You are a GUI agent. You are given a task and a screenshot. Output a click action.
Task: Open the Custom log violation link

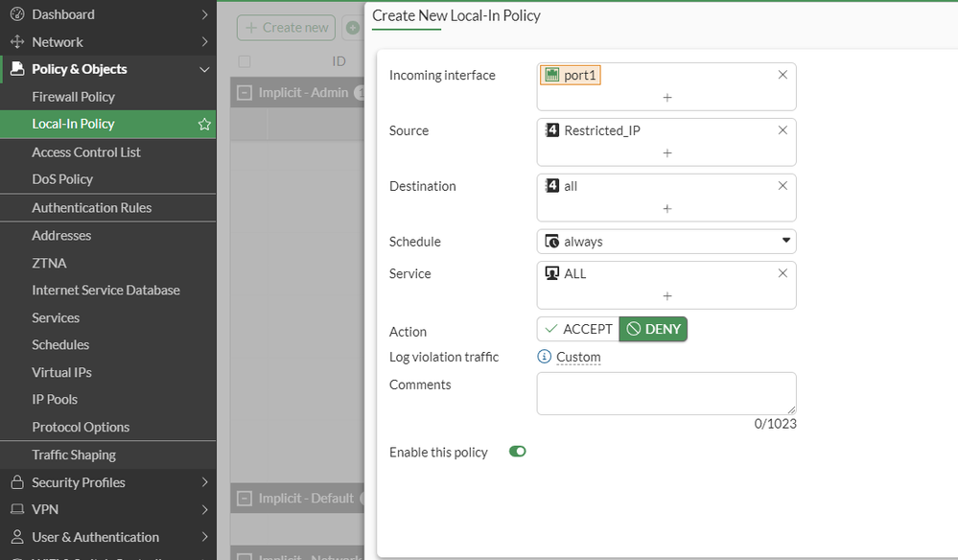click(578, 357)
